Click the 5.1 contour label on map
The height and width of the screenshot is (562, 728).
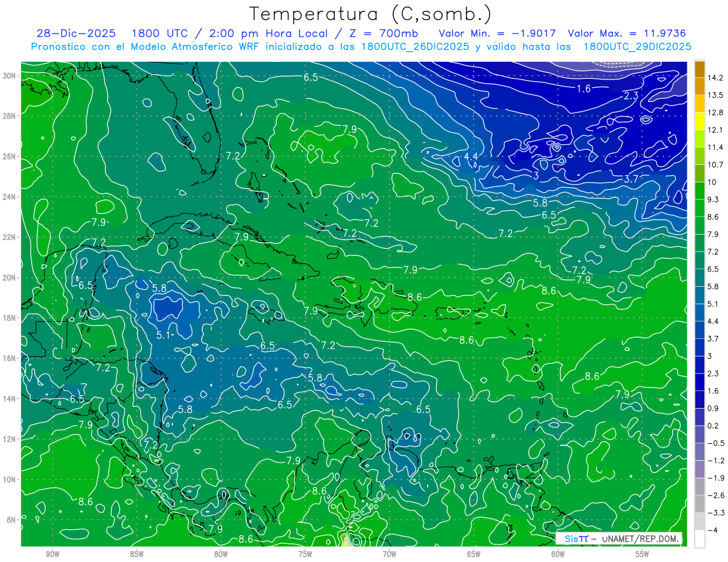[x=163, y=335]
